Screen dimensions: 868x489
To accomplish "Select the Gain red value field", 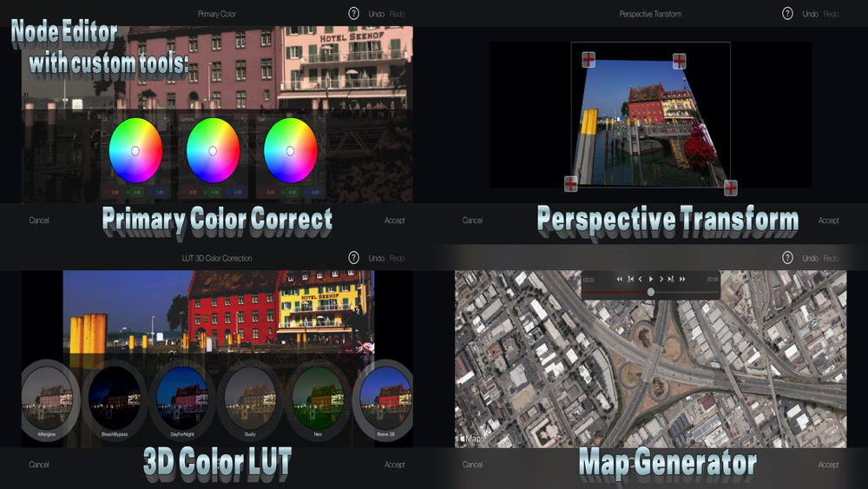I will coord(270,192).
